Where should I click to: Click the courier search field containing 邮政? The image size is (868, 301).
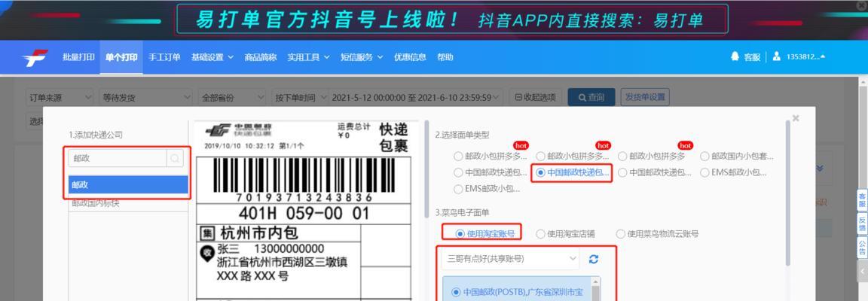tap(118, 159)
